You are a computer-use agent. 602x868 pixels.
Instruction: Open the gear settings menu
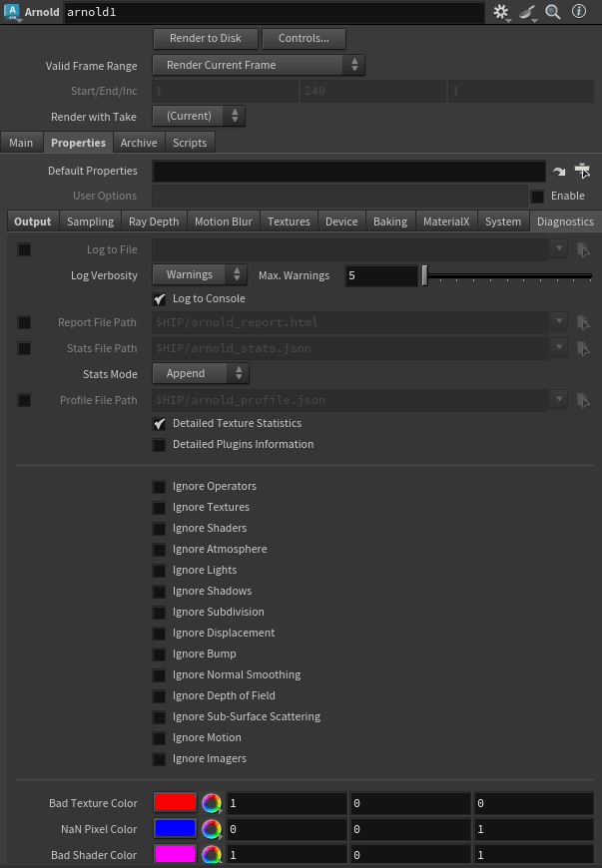[501, 12]
